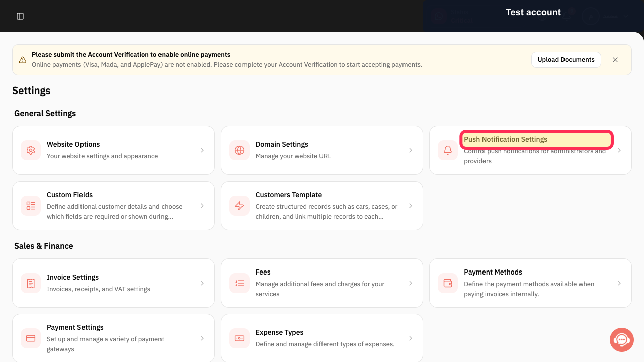Viewport: 644px width, 362px height.
Task: Open the Payment Settings card
Action: pos(113,338)
